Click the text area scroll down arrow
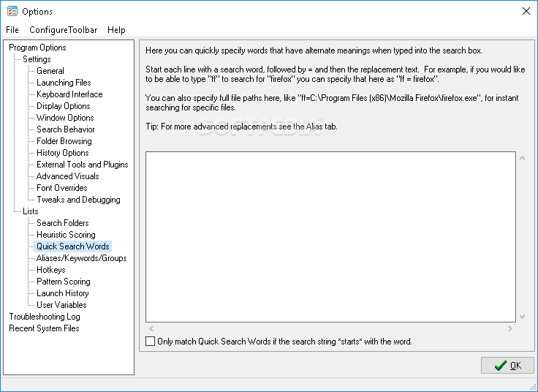The height and width of the screenshot is (392, 538). click(522, 316)
